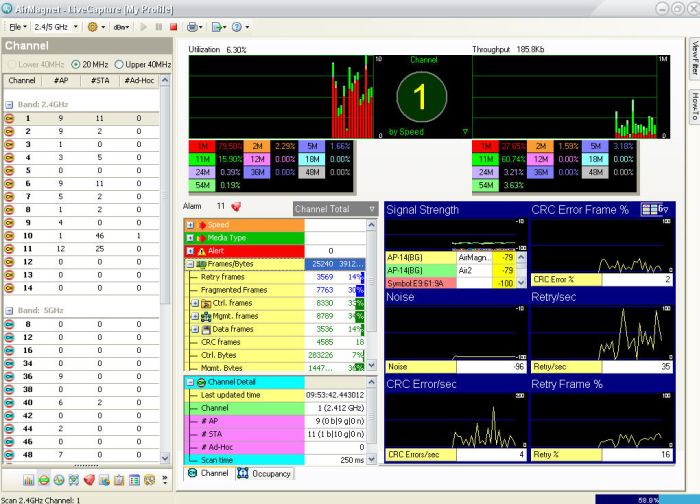
Task: Open the AirWISE red alarm icon in bottom toolbar
Action: click(89, 480)
